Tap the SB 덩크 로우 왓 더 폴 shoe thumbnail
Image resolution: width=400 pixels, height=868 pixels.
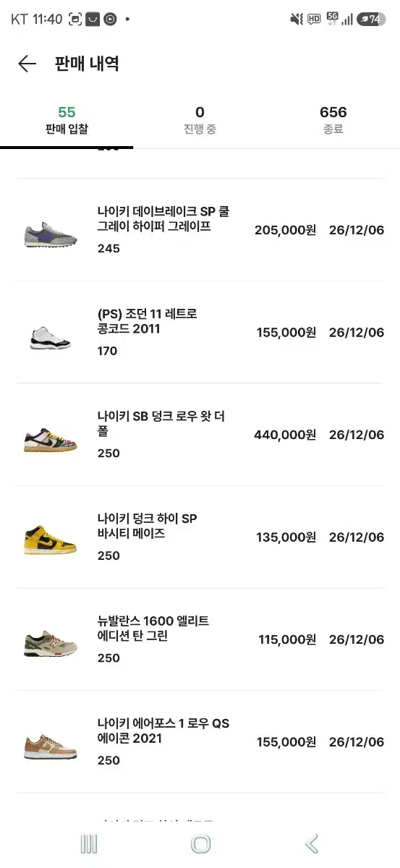coord(50,435)
